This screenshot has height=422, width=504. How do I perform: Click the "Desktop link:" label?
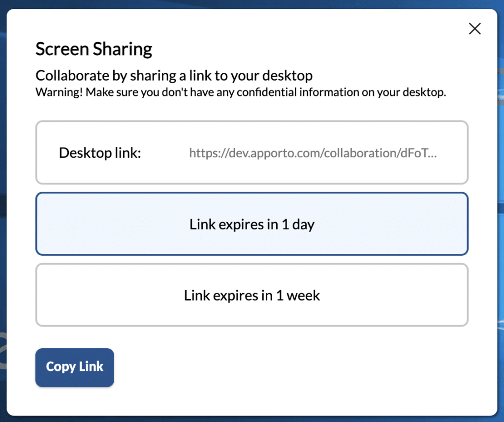pyautogui.click(x=100, y=153)
